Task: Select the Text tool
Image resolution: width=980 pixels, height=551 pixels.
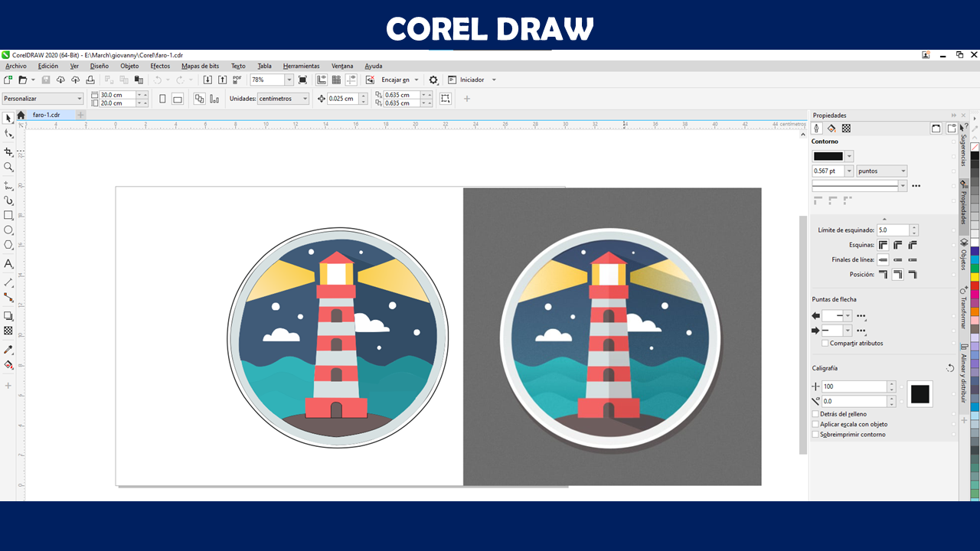Action: point(8,264)
